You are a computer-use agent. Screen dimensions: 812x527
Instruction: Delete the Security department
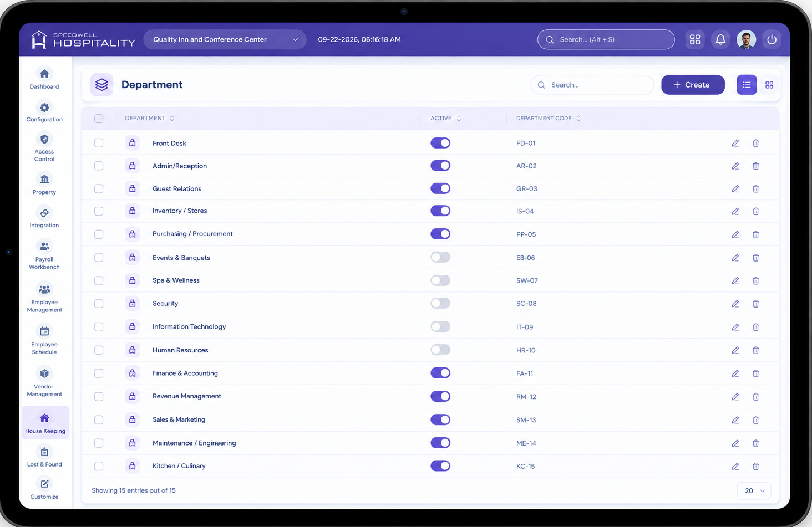[755, 304]
